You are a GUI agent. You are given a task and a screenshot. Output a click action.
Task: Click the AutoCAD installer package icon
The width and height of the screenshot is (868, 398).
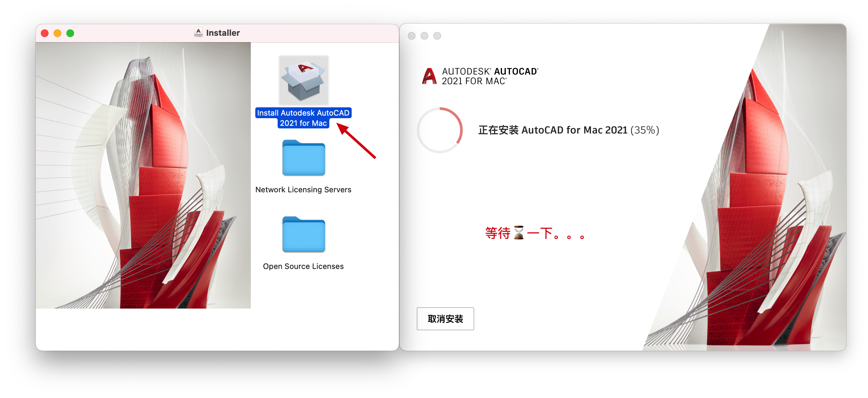click(303, 80)
